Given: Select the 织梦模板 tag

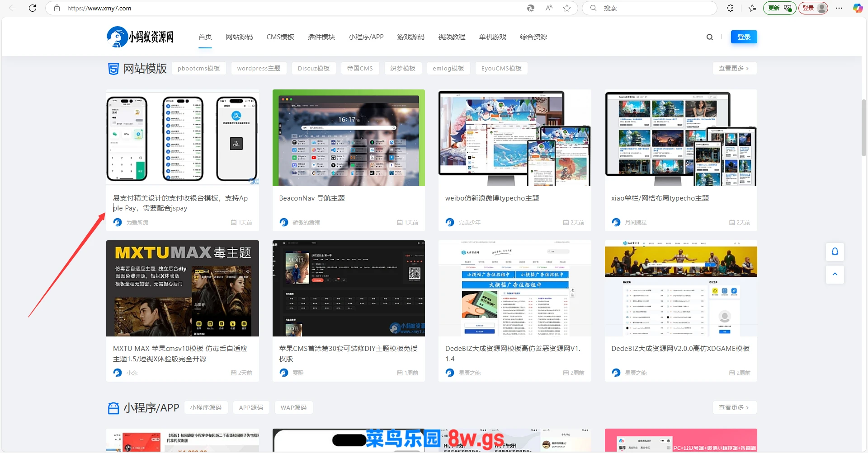Looking at the screenshot, I should (x=403, y=68).
